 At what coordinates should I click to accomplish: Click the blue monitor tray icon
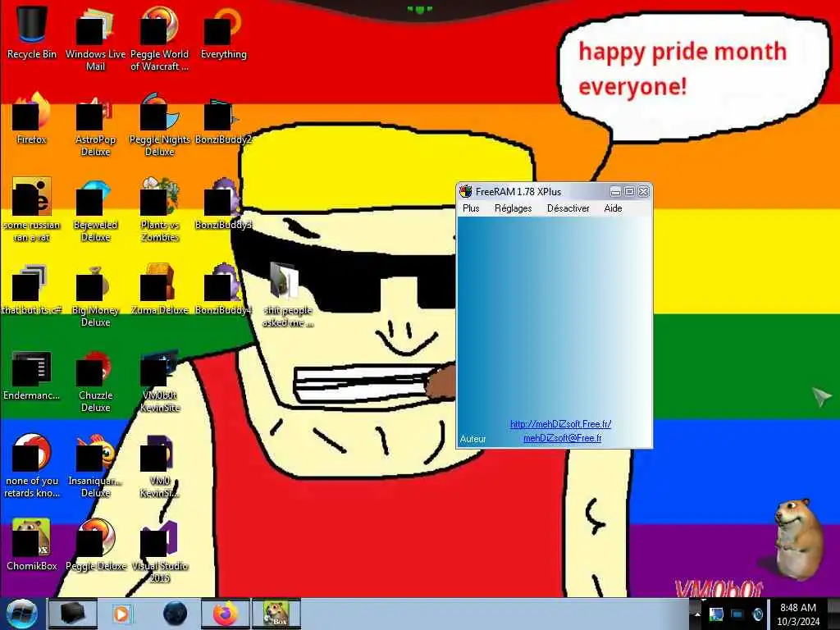click(737, 614)
